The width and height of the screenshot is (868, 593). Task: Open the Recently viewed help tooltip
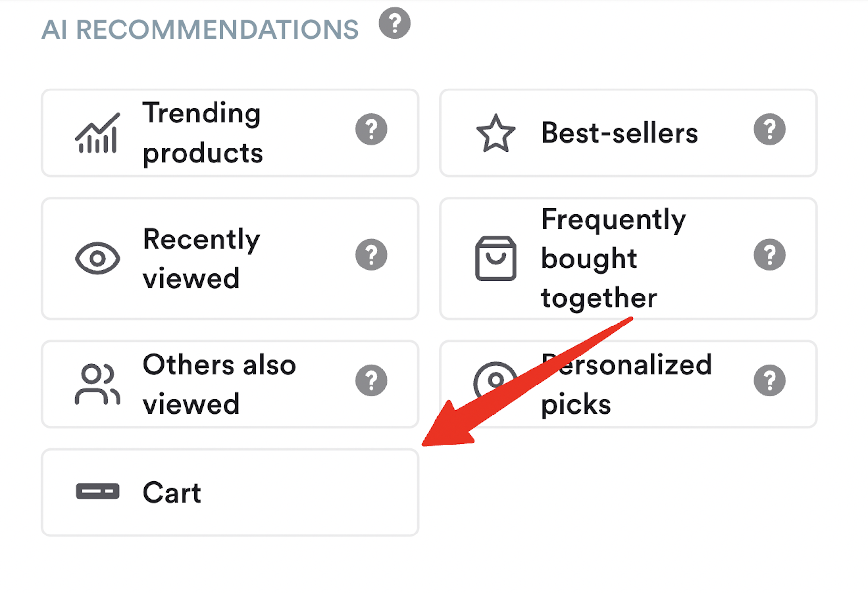[372, 255]
